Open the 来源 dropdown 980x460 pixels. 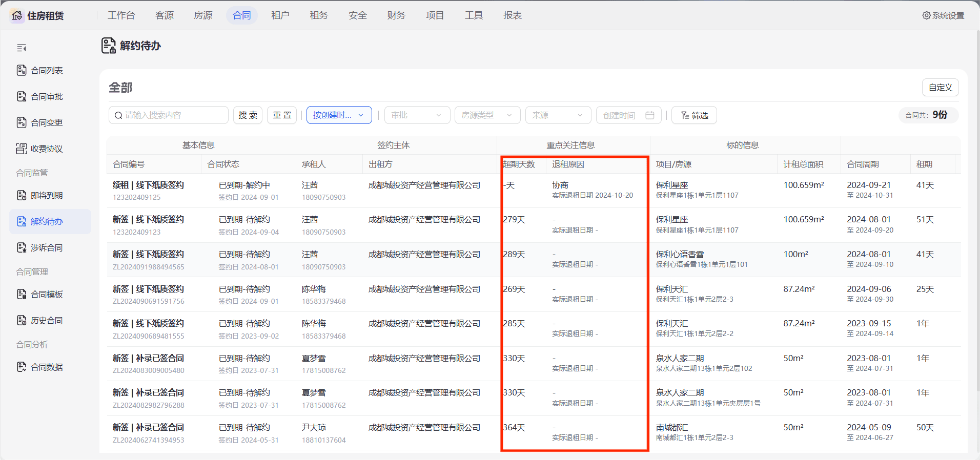pos(558,115)
